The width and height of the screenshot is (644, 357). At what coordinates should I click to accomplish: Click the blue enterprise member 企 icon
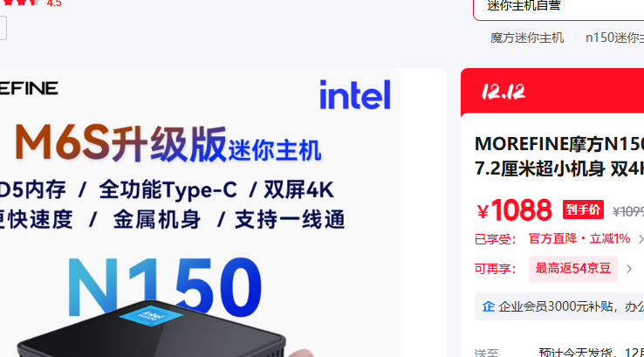(x=489, y=306)
